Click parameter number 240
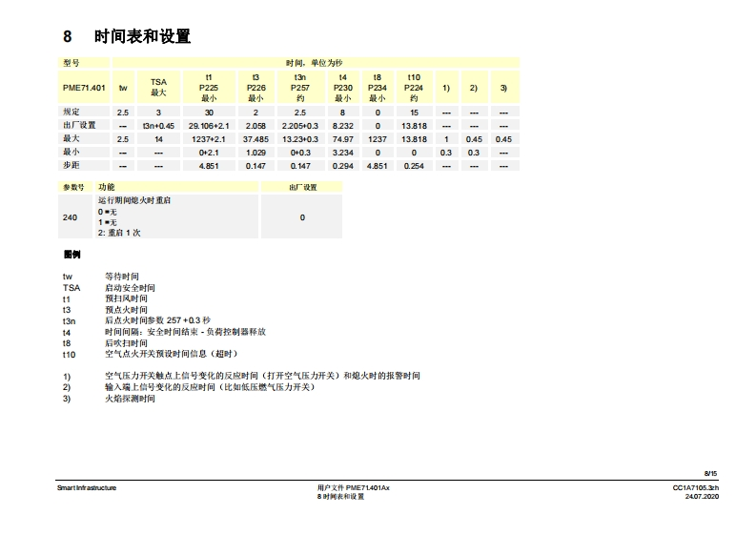Image resolution: width=756 pixels, height=535 pixels. click(x=70, y=217)
